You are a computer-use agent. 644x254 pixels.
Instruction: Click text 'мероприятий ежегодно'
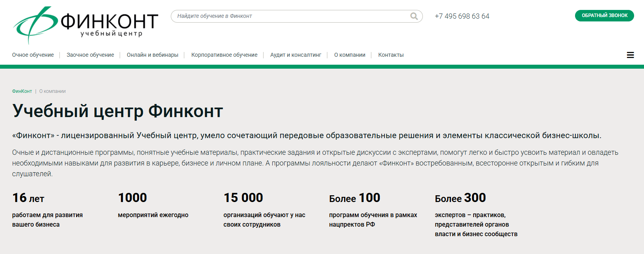[x=153, y=215]
